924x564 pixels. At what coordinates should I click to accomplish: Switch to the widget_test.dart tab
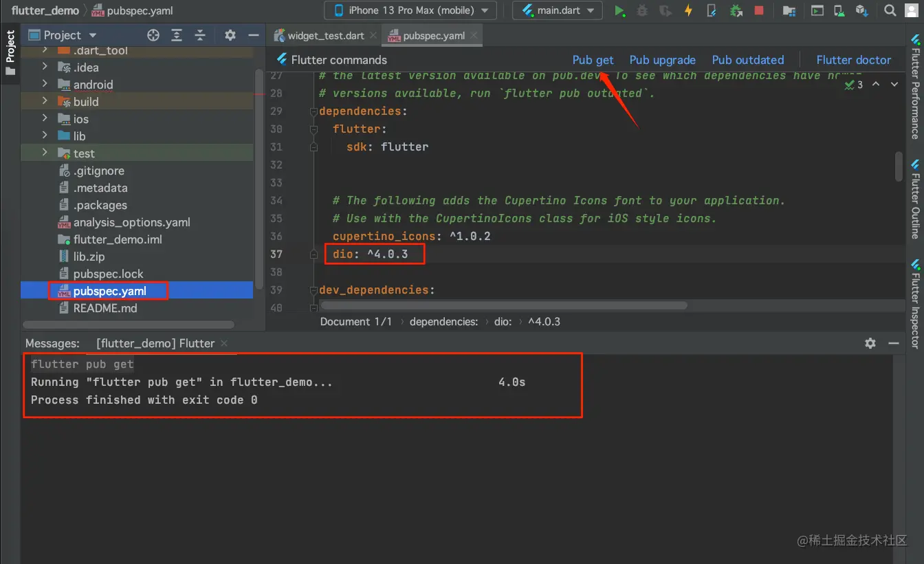click(x=326, y=36)
